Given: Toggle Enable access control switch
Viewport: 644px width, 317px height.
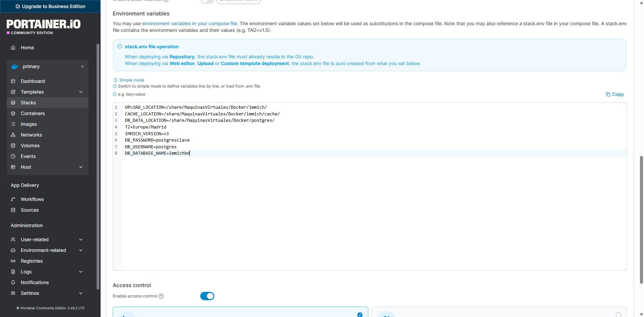Looking at the screenshot, I should pos(207,296).
